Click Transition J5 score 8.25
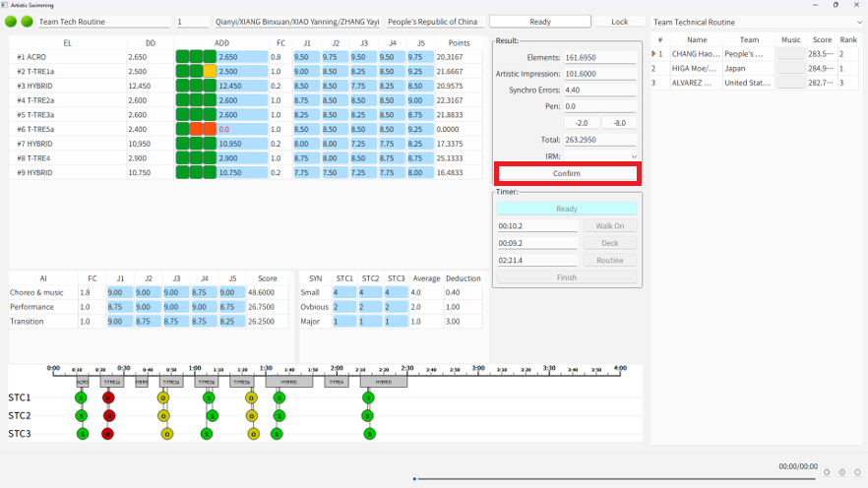868x488 pixels. pos(232,321)
